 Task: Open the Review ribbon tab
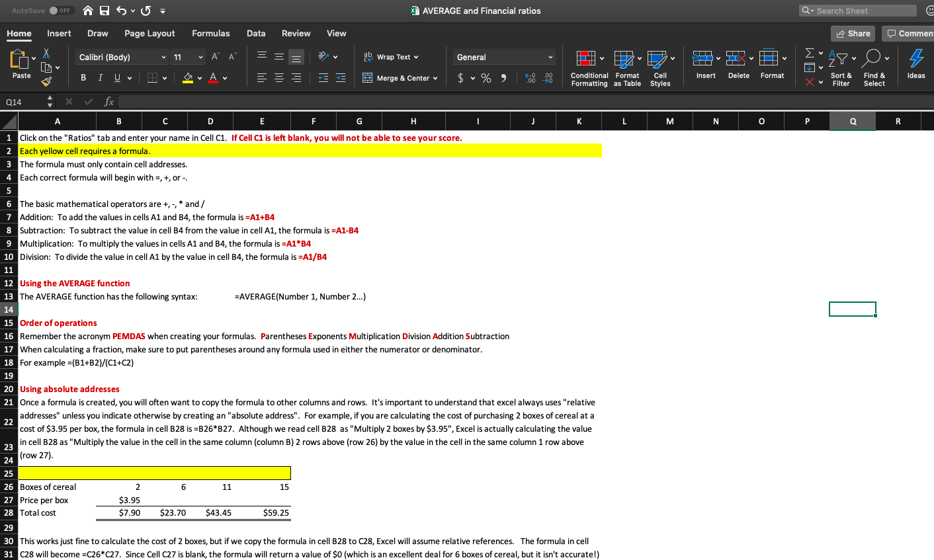coord(296,33)
